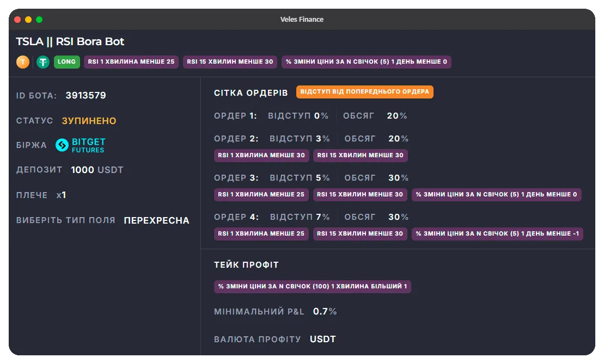Viewport: 604px width, 364px height.
Task: Click the orange 'Відступ від попереднього ордера' badge
Action: click(364, 92)
